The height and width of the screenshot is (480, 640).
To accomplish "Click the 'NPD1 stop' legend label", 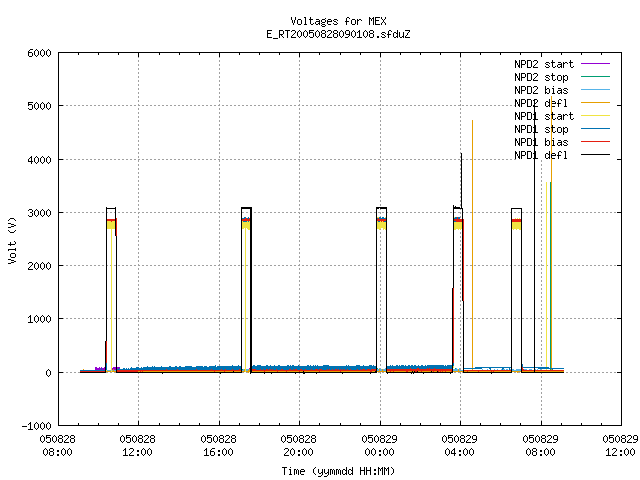I will [x=541, y=129].
